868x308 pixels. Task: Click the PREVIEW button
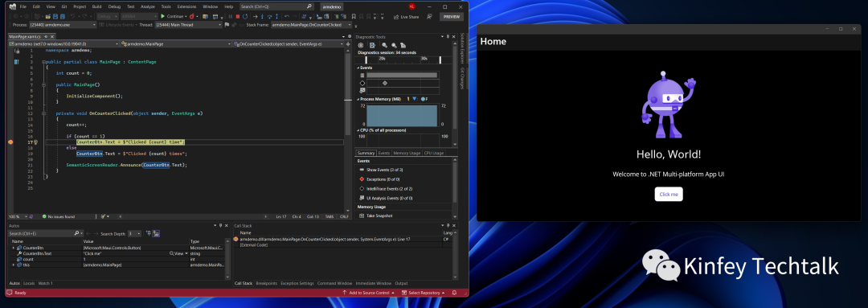[x=452, y=17]
